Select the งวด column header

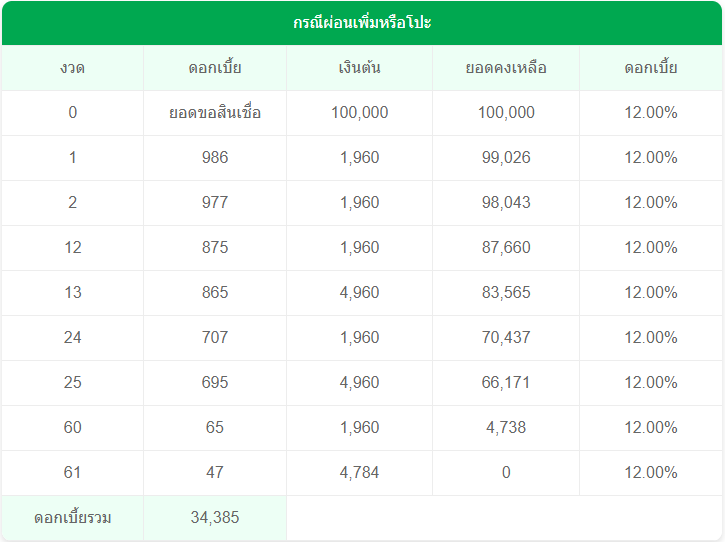coord(72,68)
